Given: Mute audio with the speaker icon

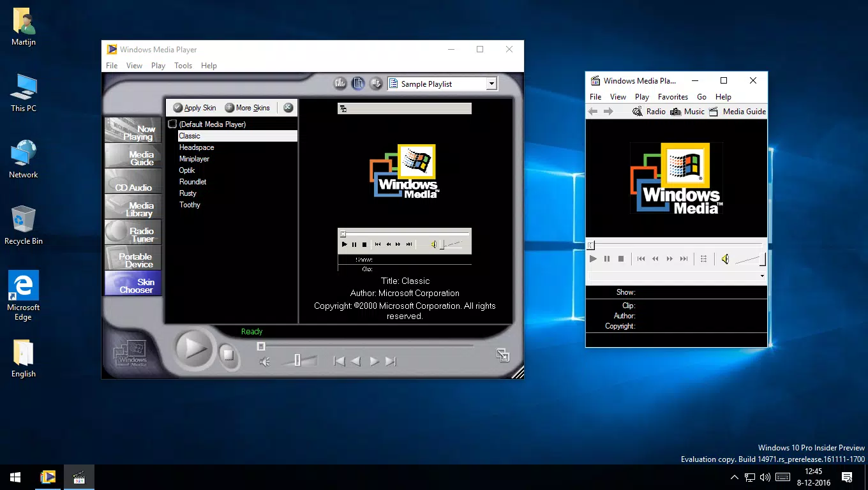Looking at the screenshot, I should point(265,362).
